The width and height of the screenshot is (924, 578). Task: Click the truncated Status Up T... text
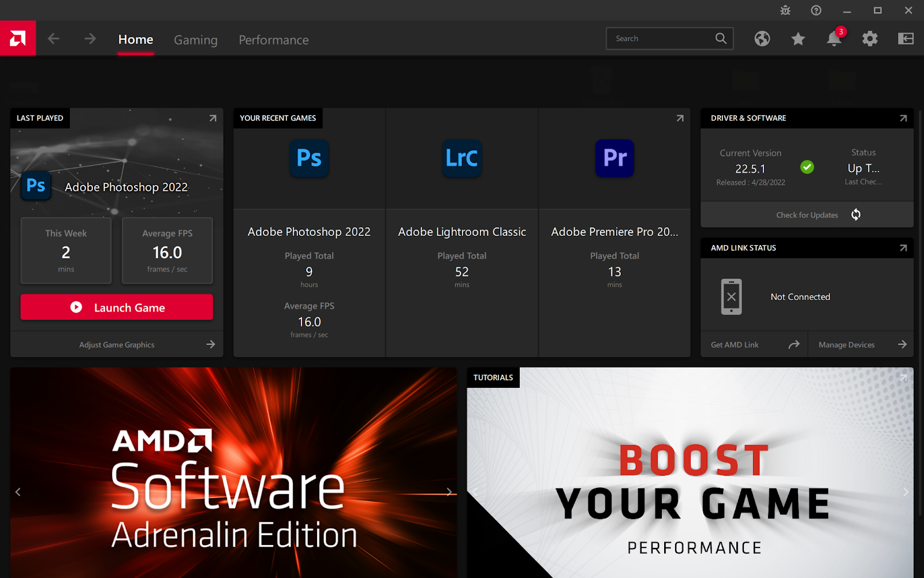(863, 168)
